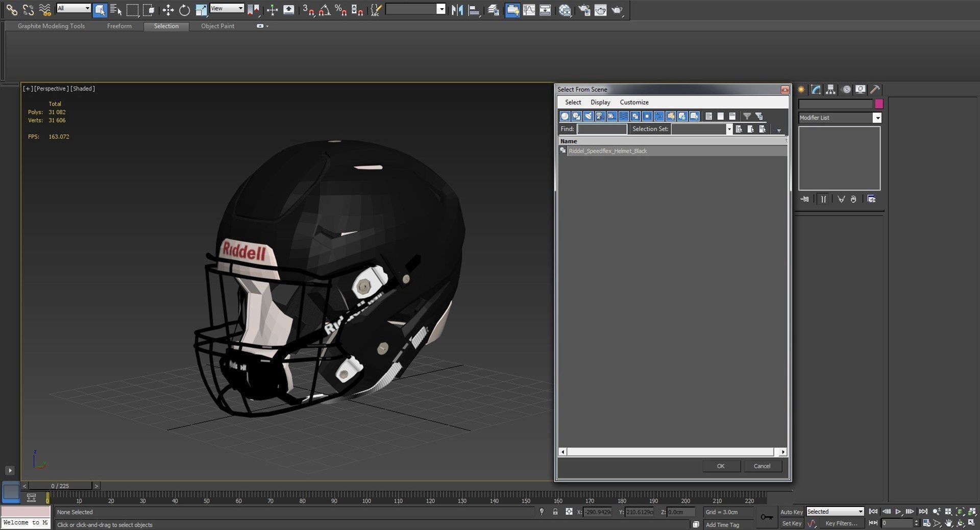Toggle Display Shapes filter in dialog
This screenshot has width=980, height=530.
click(x=577, y=116)
